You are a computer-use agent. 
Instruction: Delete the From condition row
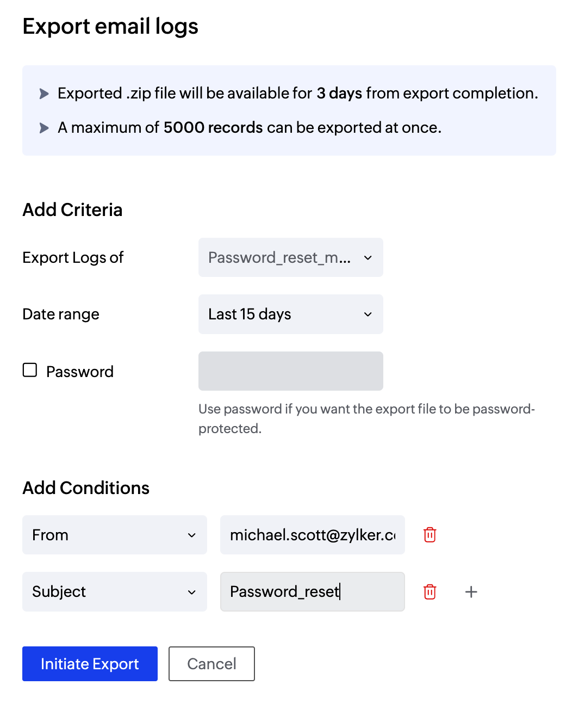tap(430, 535)
